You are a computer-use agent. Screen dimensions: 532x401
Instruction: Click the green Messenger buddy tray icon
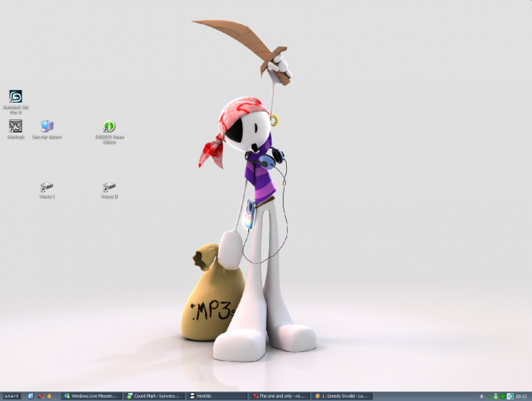coord(497,396)
